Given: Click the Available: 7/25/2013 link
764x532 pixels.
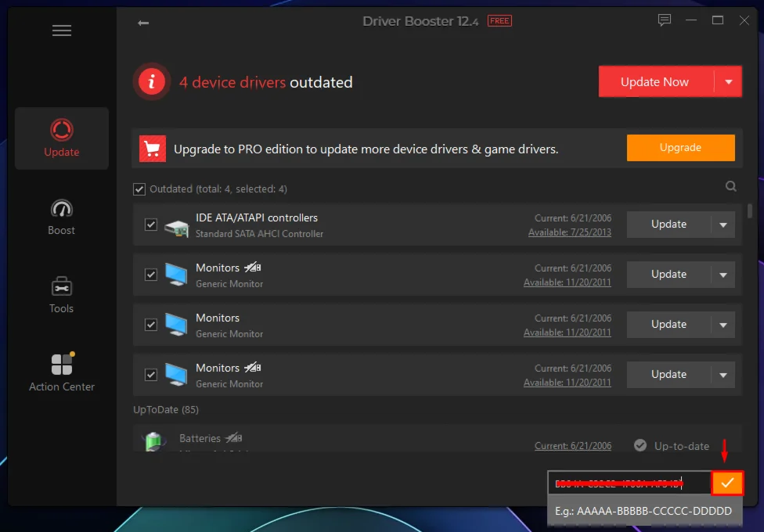Looking at the screenshot, I should [570, 232].
